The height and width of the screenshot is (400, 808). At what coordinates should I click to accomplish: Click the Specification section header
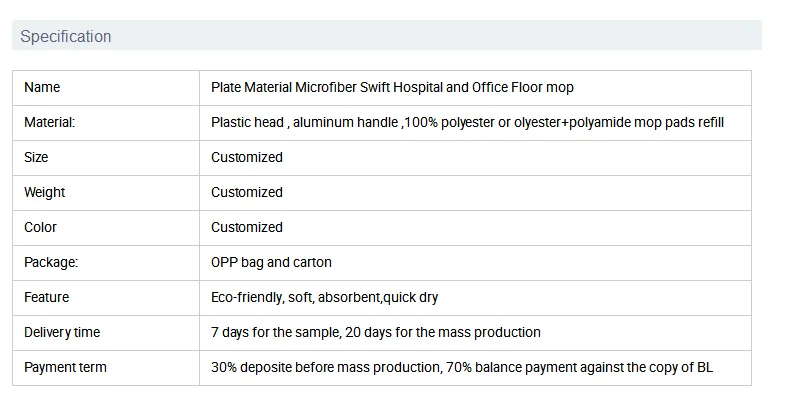pos(66,36)
